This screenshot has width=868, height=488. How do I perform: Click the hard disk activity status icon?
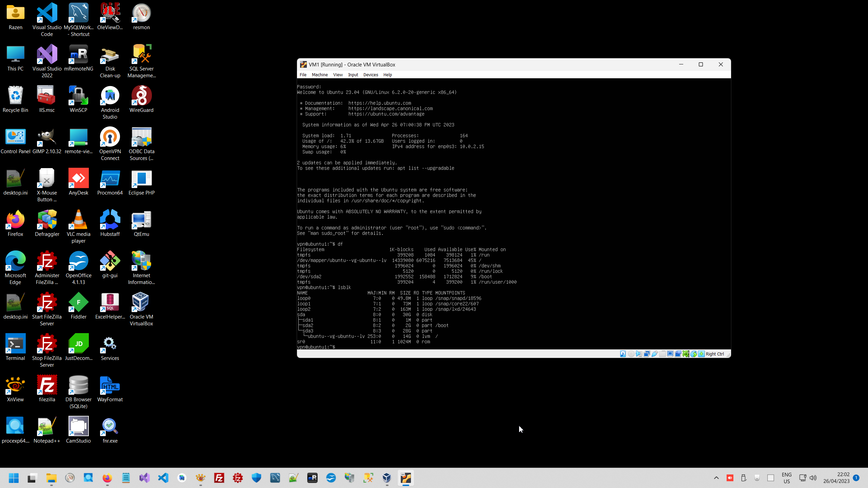tap(623, 354)
